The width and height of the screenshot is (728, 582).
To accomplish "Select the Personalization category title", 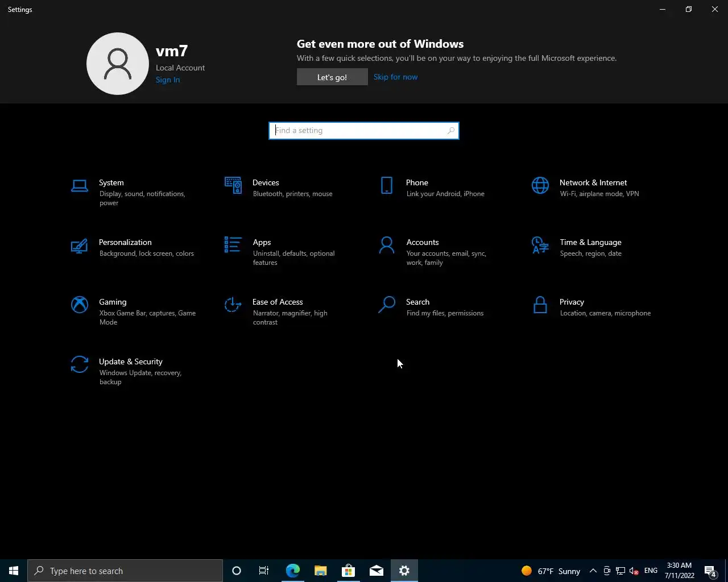I will 125,242.
